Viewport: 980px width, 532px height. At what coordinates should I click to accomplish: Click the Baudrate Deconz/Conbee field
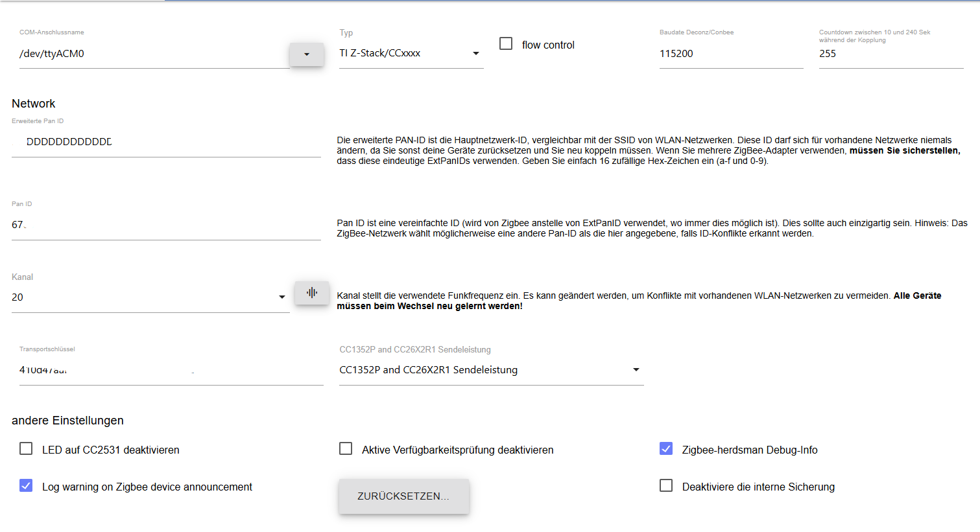point(731,54)
